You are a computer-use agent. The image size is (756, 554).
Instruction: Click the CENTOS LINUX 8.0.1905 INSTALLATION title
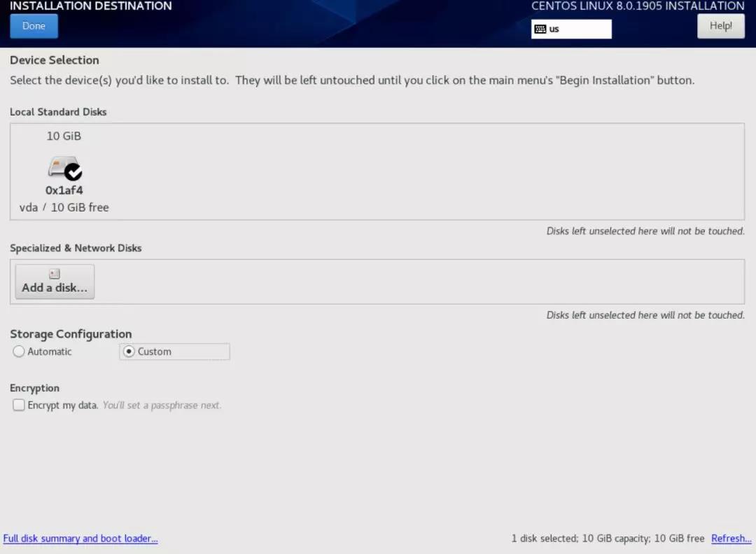(x=638, y=6)
